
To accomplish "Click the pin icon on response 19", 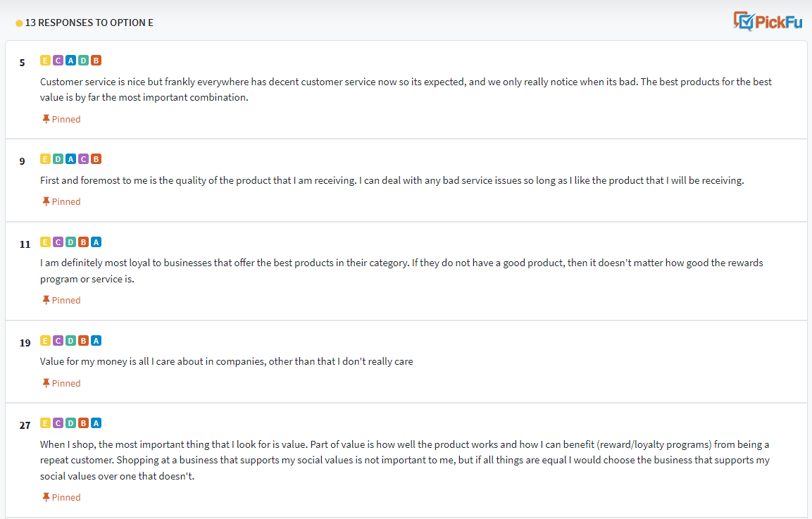I will 46,383.
